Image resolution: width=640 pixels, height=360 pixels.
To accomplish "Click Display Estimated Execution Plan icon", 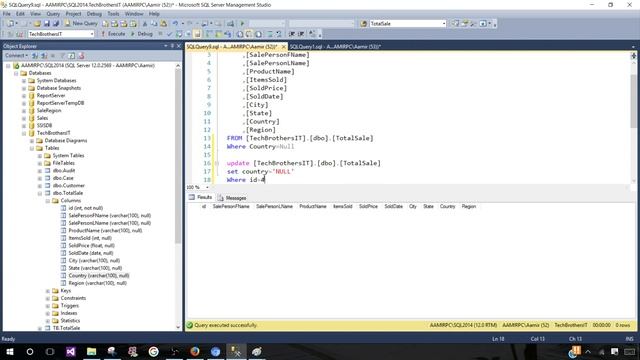I will (179, 34).
